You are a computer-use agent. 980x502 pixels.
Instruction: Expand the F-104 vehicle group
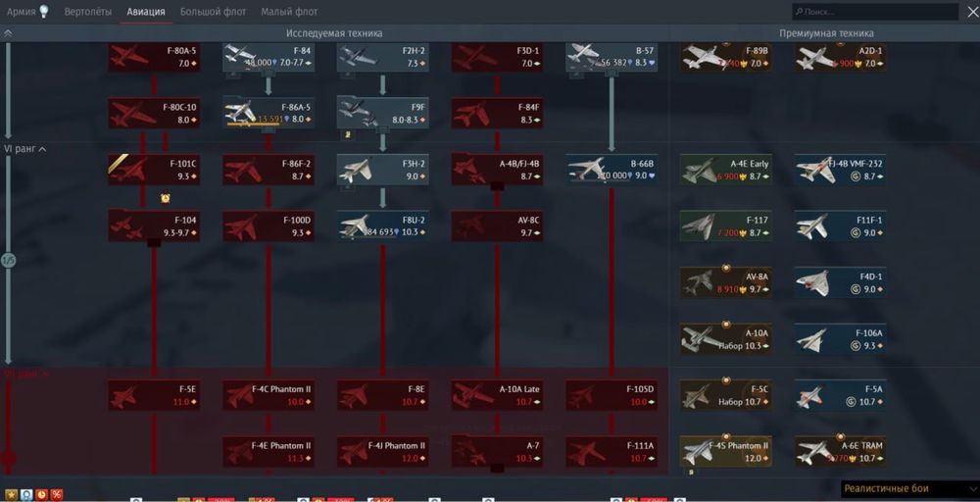[155, 226]
